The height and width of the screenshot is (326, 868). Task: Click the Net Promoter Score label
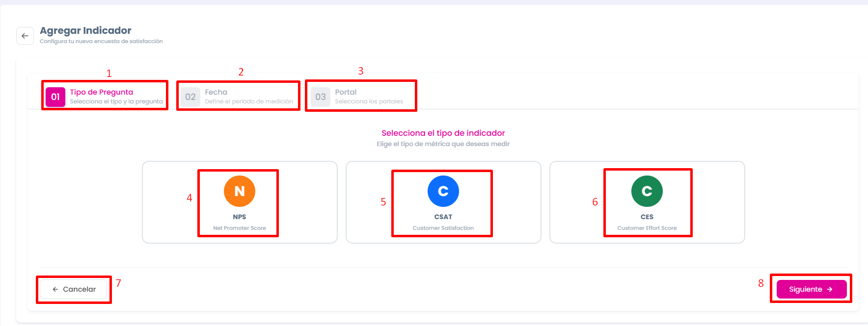(x=240, y=228)
